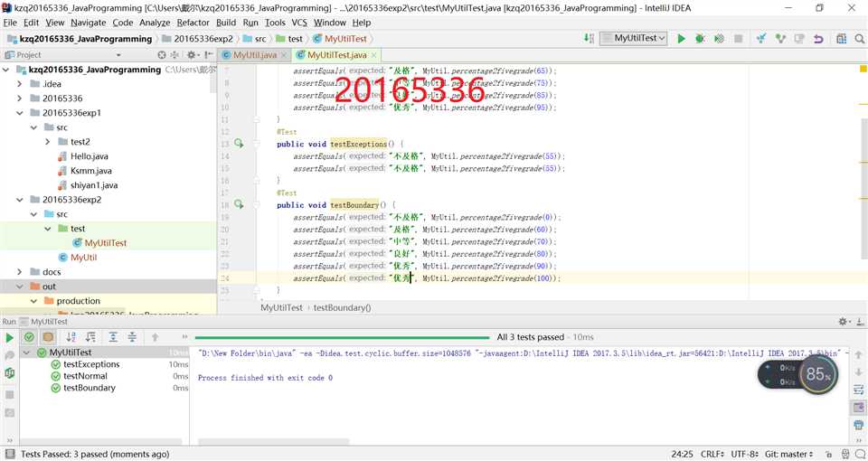Toggle show ignored tests filter
868x461 pixels.
[x=48, y=337]
